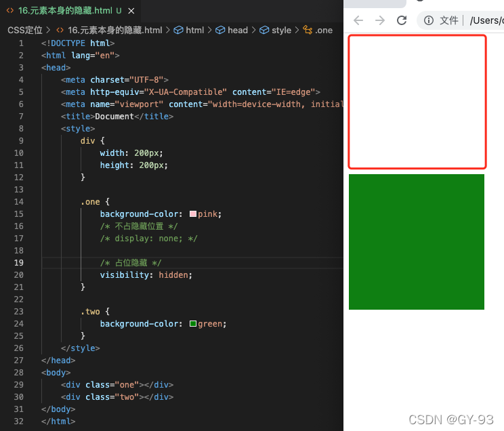Open the CSS定位 breadcrumb folder
The width and height of the screenshot is (504, 431).
[x=25, y=30]
